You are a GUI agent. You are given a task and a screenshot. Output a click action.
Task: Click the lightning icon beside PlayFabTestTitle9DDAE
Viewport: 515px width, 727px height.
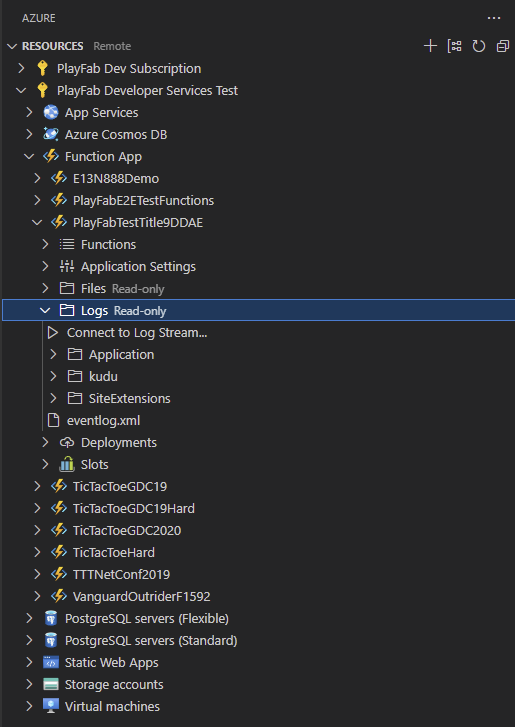(59, 223)
